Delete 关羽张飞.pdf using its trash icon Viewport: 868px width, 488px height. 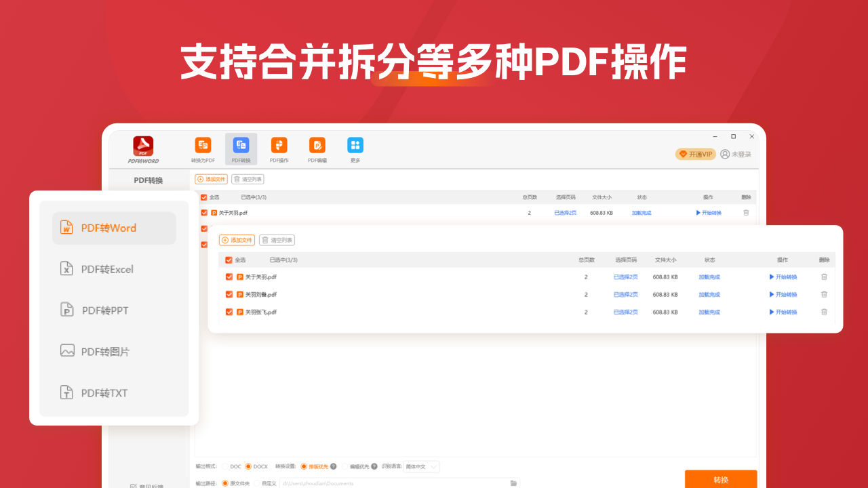point(824,312)
